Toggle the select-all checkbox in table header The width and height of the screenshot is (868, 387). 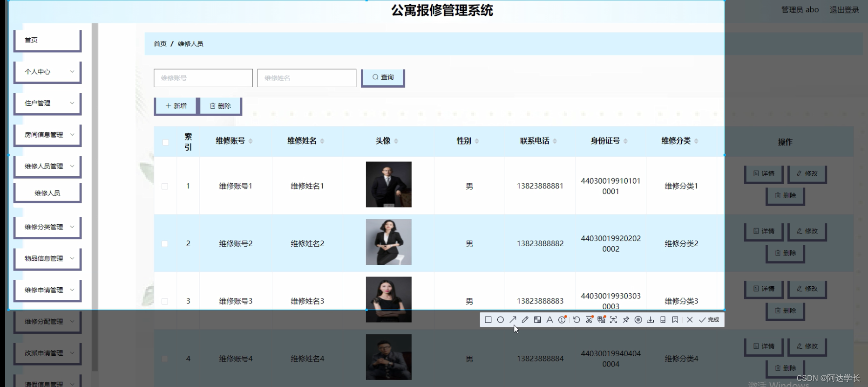pos(165,142)
